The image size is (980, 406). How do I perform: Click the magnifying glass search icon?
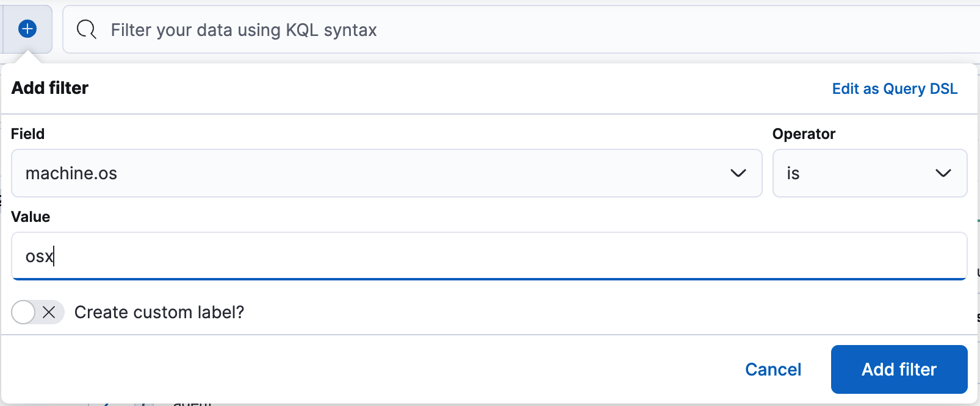tap(86, 29)
